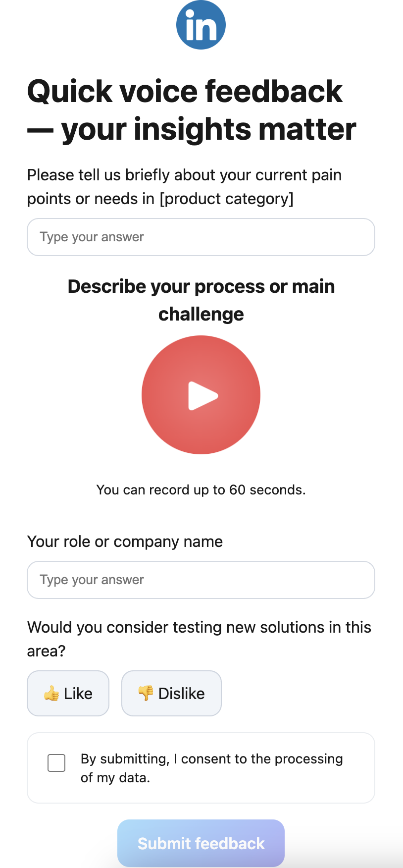Click the '[product category]' placeholder text

226,199
